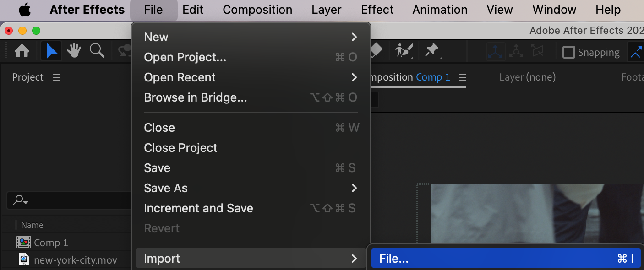
Task: Switch to the Layer (none) tab
Action: pyautogui.click(x=527, y=77)
